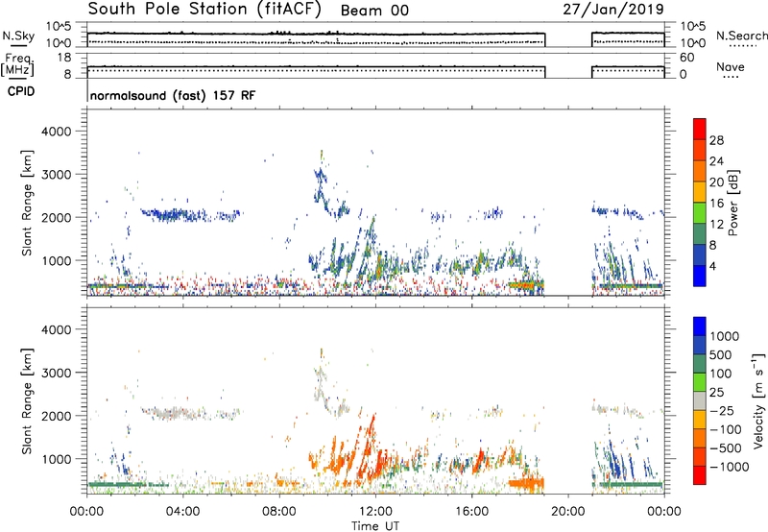Click the 08:00 time tick label
Image resolution: width=768 pixels, height=532 pixels.
[x=279, y=512]
